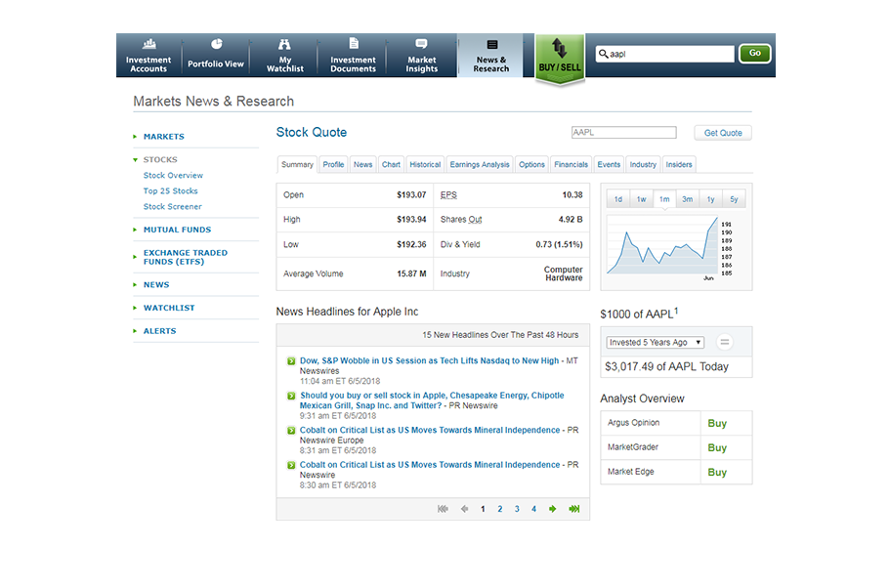Click the Argus Opinion Buy rating
The height and width of the screenshot is (588, 890).
coord(717,423)
